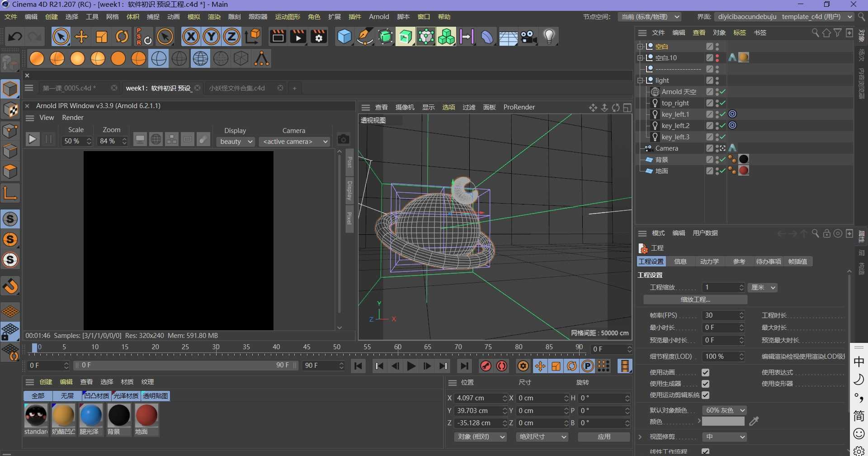Click the light bulb icon in toolbar

coord(549,37)
